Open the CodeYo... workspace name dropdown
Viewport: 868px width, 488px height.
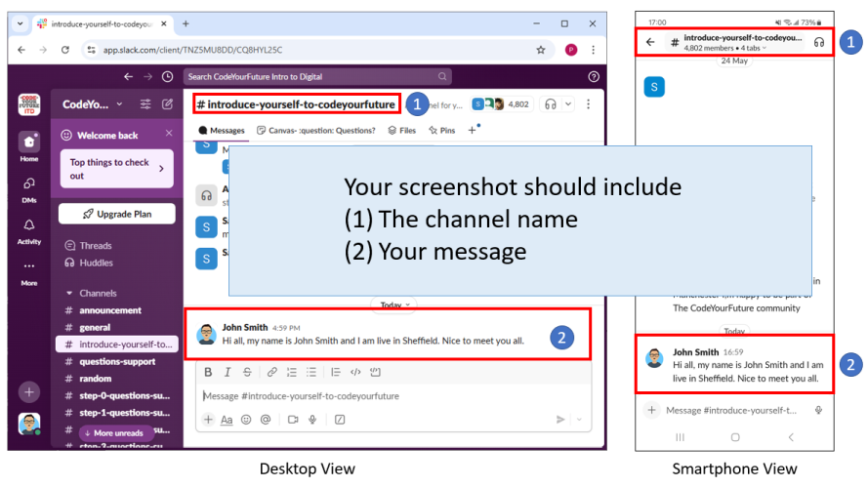coord(93,104)
